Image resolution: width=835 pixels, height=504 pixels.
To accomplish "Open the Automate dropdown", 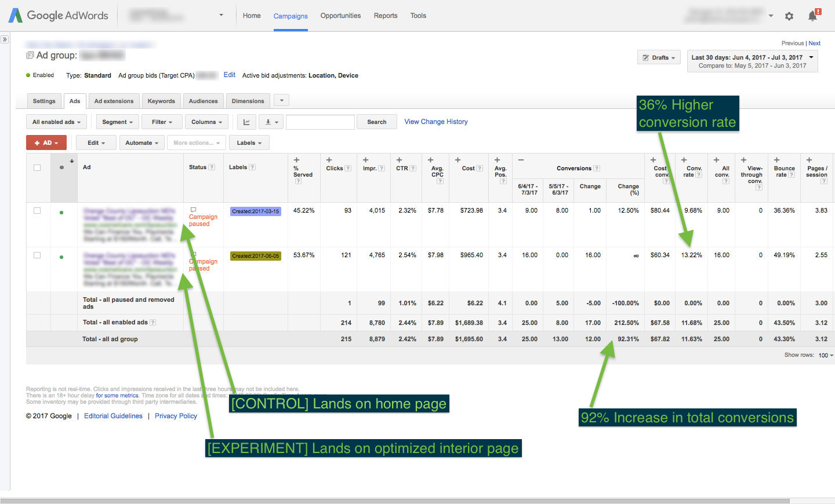I will point(142,143).
